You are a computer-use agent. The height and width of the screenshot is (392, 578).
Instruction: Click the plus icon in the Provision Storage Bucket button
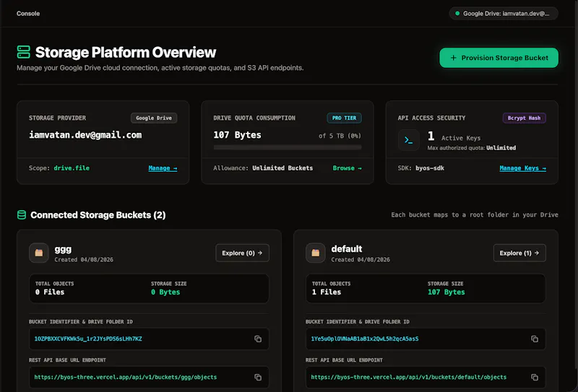(454, 58)
